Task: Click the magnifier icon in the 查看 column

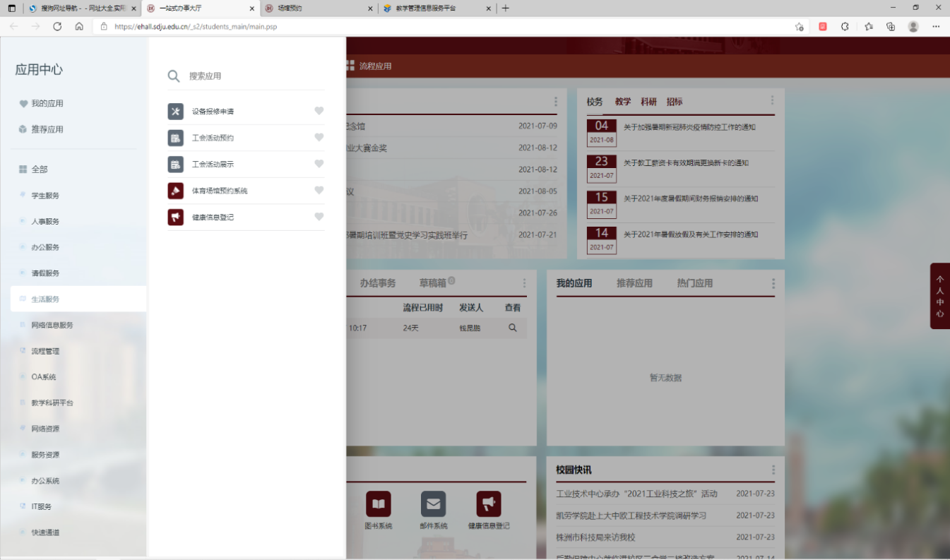Action: pyautogui.click(x=513, y=328)
